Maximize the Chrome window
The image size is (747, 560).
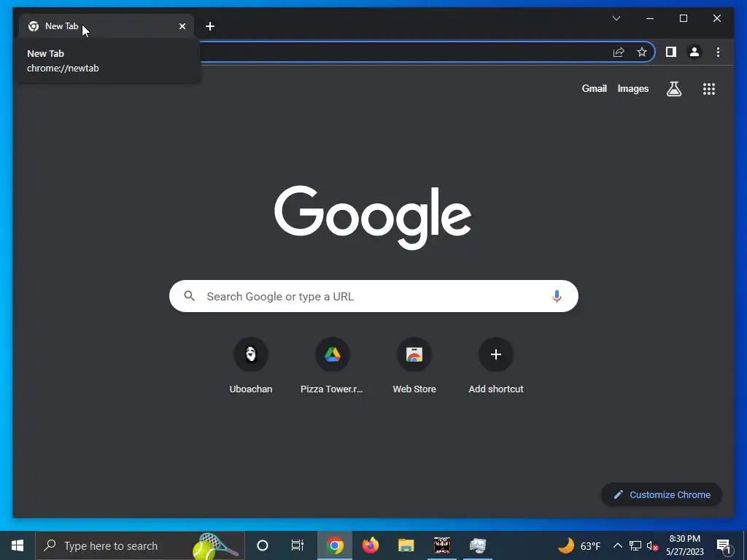pos(683,18)
